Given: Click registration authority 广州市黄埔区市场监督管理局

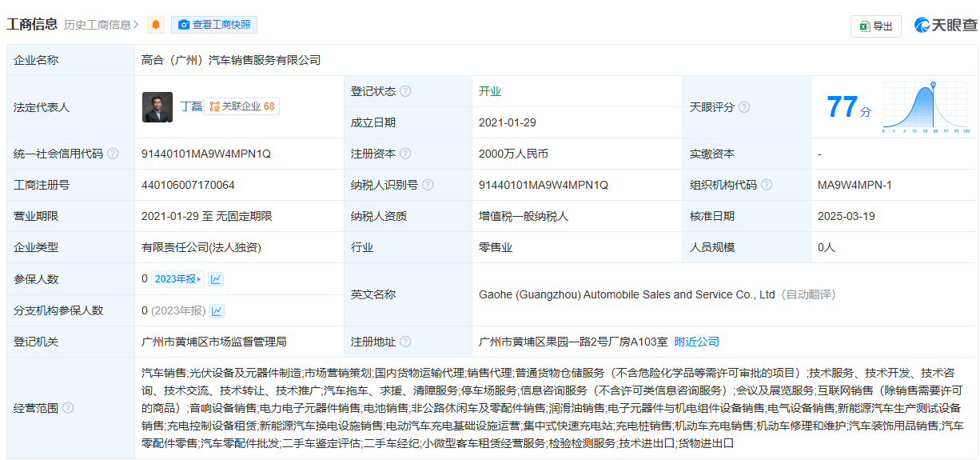Looking at the screenshot, I should pyautogui.click(x=214, y=342).
